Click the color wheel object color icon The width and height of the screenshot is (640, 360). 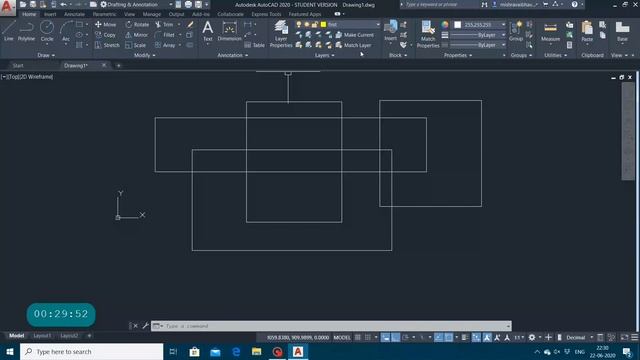point(445,24)
